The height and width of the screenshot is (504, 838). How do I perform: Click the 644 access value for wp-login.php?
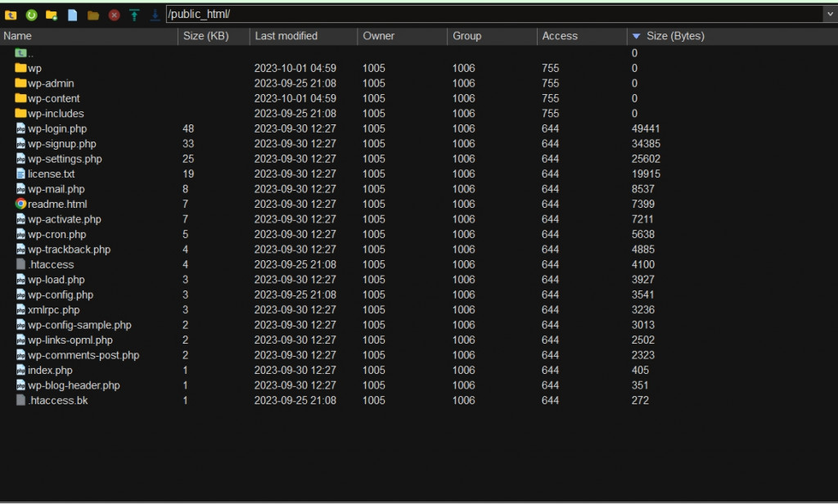(x=550, y=128)
